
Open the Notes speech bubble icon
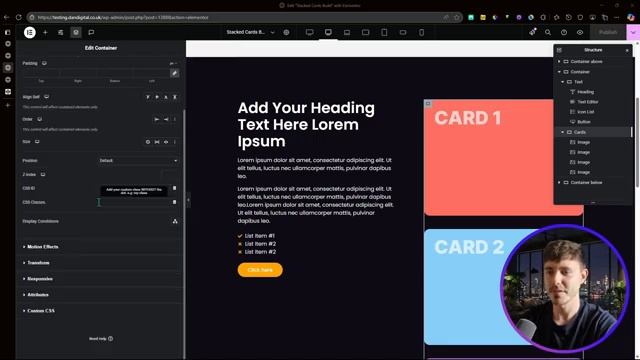91,32
